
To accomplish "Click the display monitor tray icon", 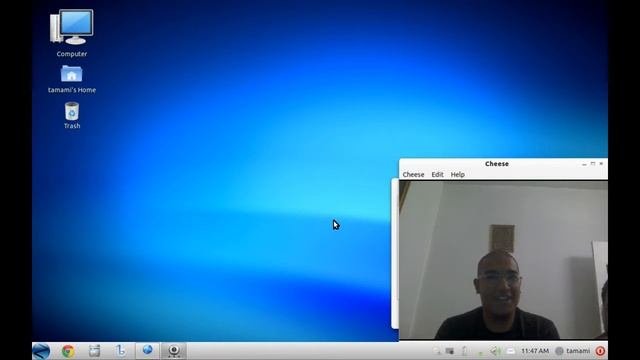I will click(450, 351).
